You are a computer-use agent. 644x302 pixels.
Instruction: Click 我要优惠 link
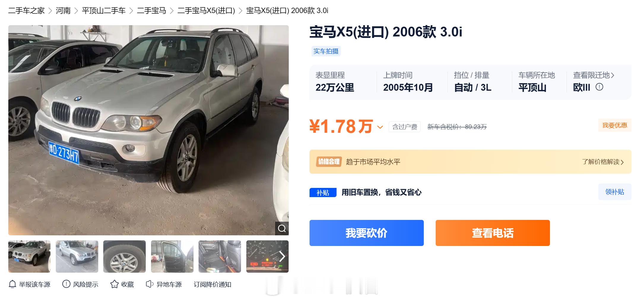[x=615, y=125]
